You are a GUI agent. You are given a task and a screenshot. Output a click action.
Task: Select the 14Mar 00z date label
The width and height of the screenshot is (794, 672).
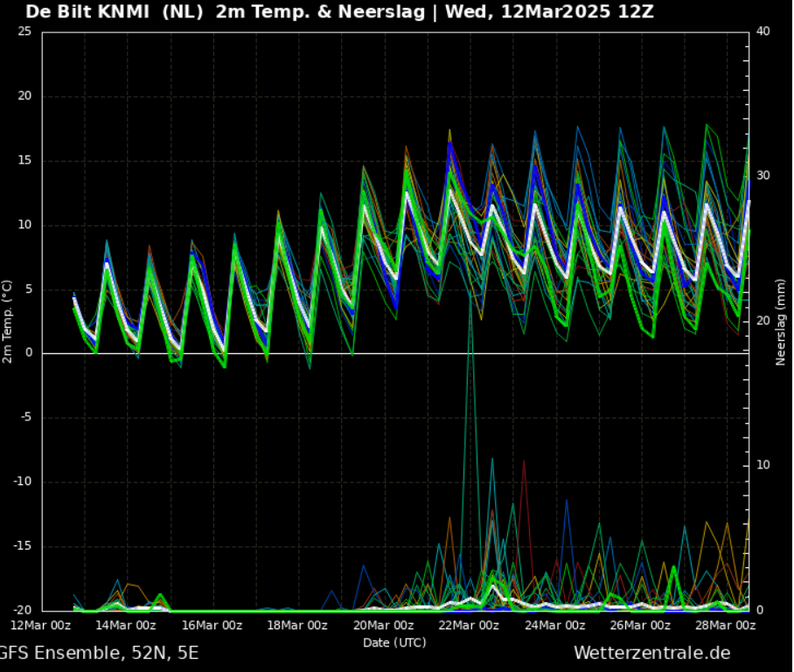[x=127, y=625]
